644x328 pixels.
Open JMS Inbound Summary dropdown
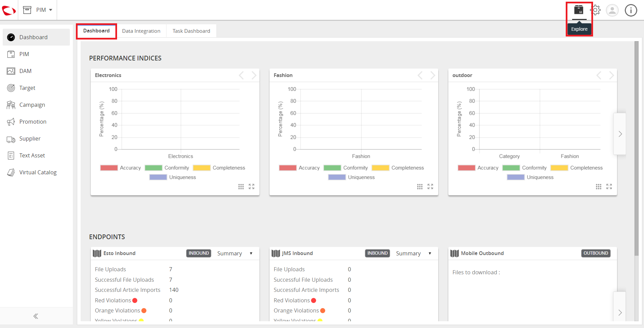coord(414,253)
